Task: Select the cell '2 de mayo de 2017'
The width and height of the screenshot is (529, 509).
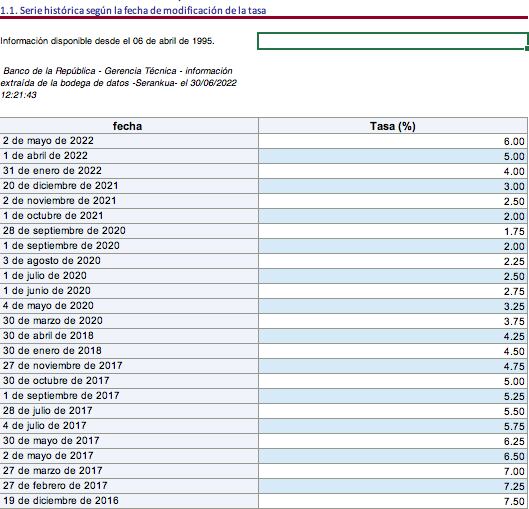Action: point(129,456)
